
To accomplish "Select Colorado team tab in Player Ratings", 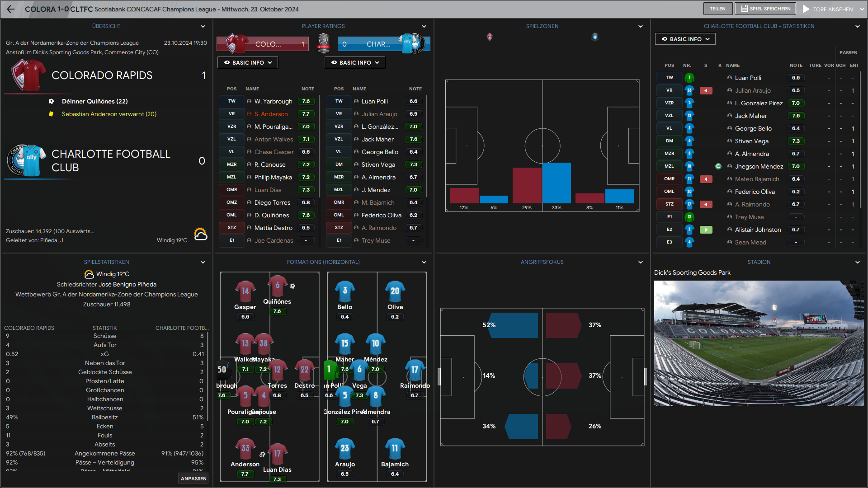I will (x=262, y=44).
